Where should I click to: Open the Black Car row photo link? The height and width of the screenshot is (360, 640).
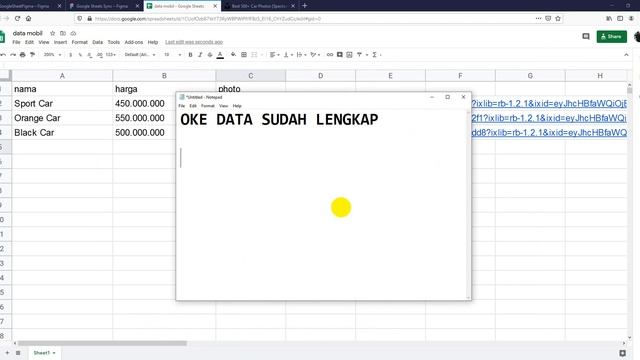tap(549, 133)
